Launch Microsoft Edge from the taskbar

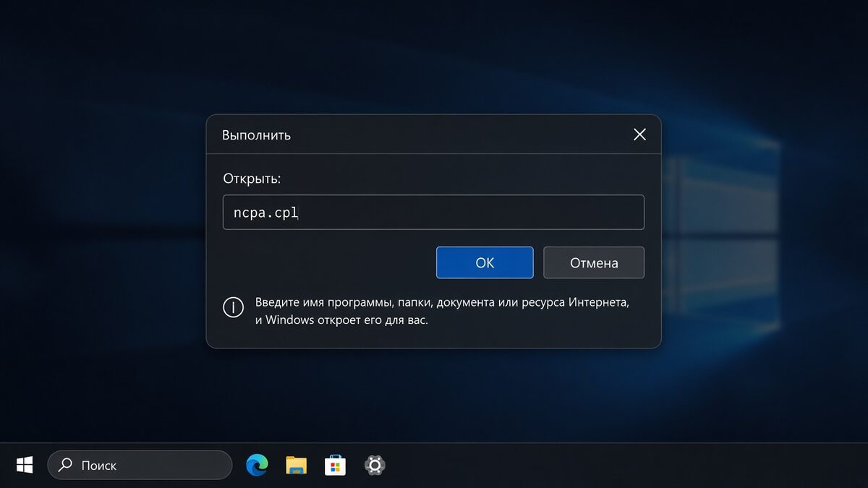click(x=257, y=465)
